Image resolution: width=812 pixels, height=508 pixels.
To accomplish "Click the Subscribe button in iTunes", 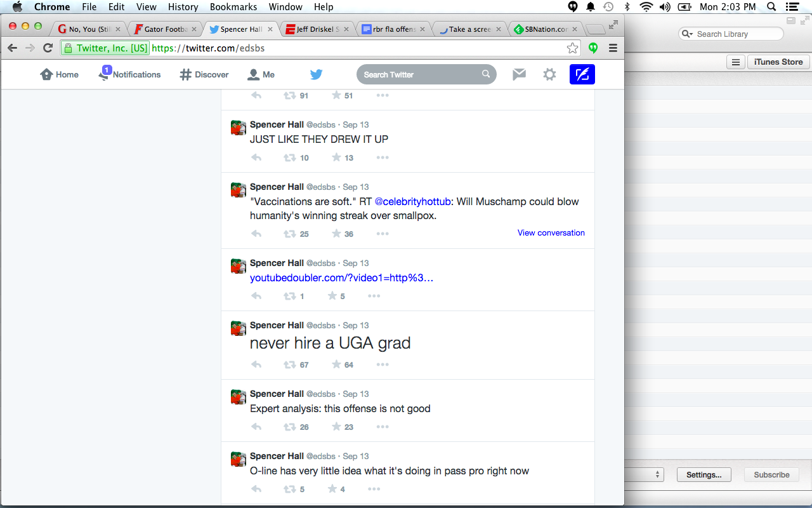I will click(x=771, y=474).
